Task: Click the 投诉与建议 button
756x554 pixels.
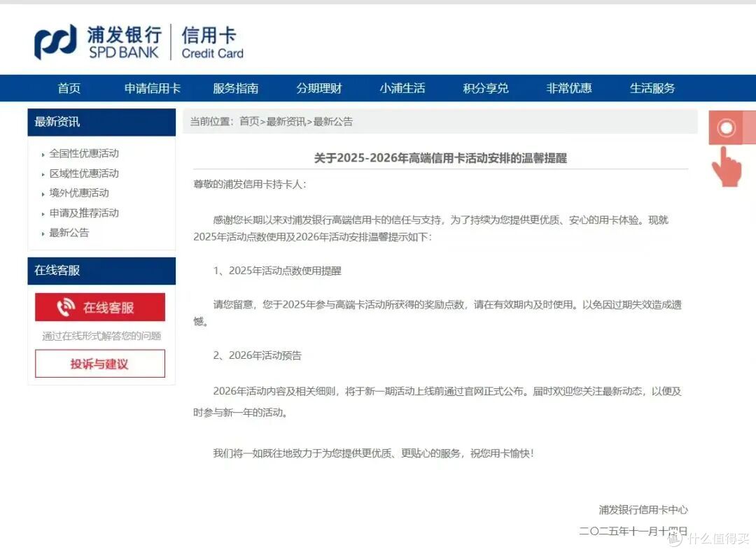Action: [x=100, y=364]
